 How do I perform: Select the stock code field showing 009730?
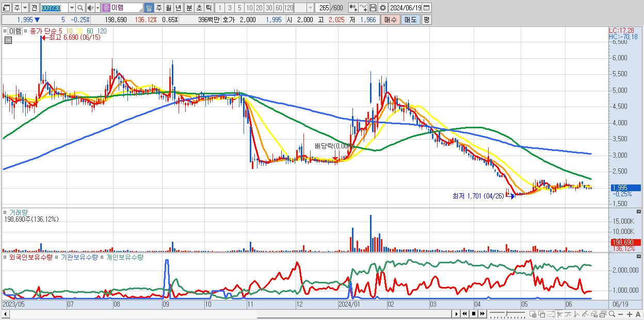point(55,8)
